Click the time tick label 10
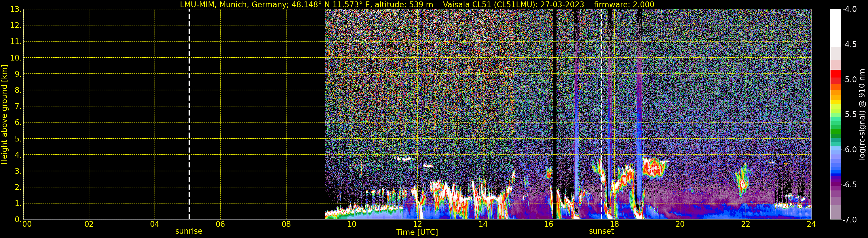Image resolution: width=868 pixels, height=238 pixels. (x=352, y=224)
